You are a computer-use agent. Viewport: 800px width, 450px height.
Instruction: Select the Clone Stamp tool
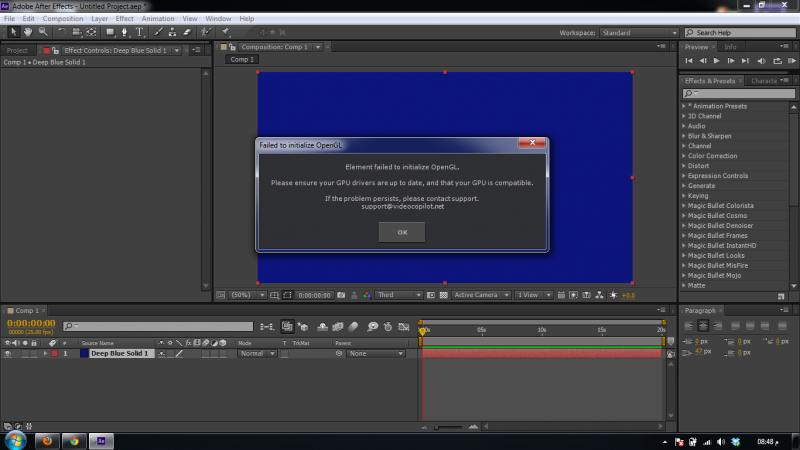pyautogui.click(x=172, y=32)
